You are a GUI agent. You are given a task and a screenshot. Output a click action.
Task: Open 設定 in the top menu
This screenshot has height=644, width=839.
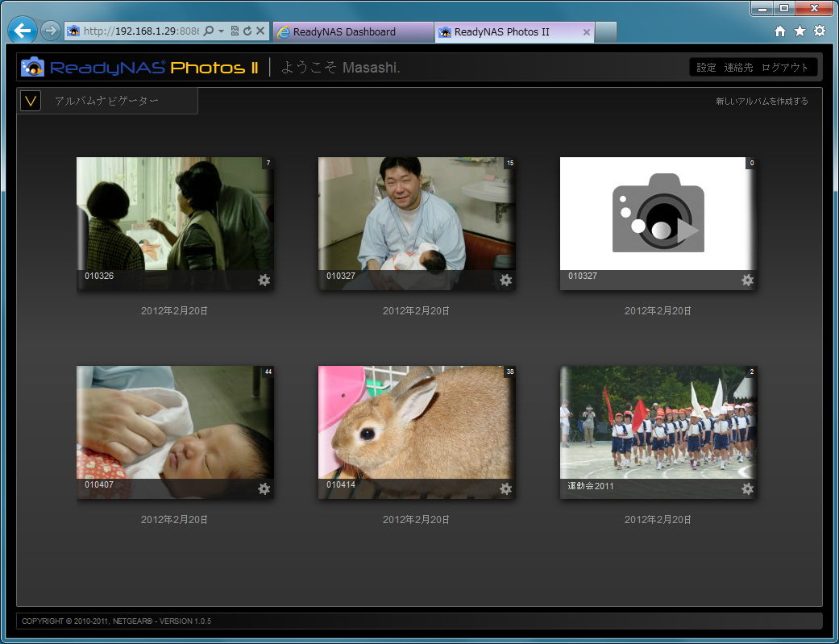tap(706, 68)
